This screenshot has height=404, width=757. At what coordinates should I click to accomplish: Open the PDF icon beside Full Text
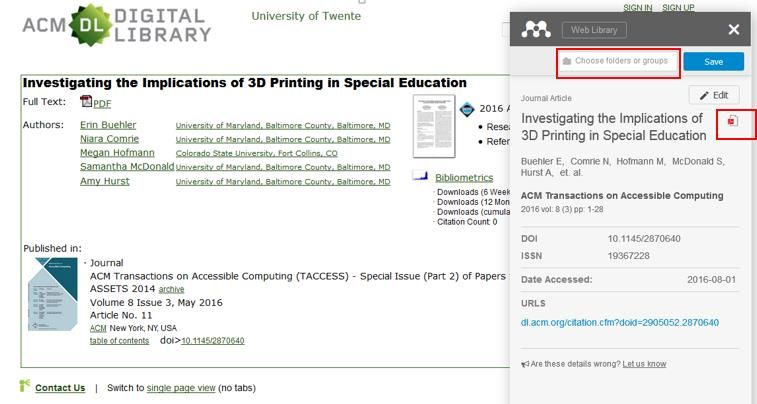pos(86,102)
